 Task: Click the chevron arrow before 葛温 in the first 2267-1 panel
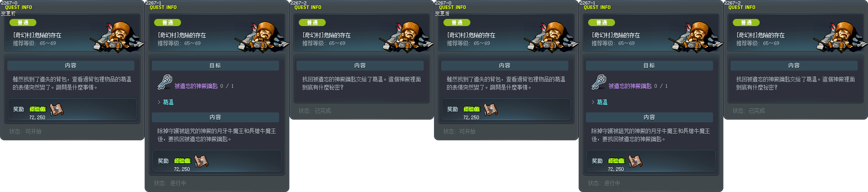pos(159,102)
